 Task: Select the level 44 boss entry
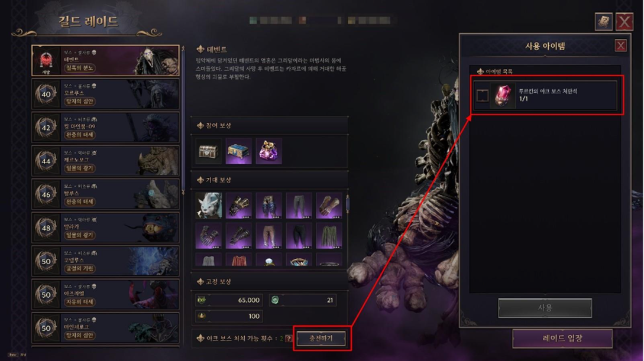(x=105, y=161)
